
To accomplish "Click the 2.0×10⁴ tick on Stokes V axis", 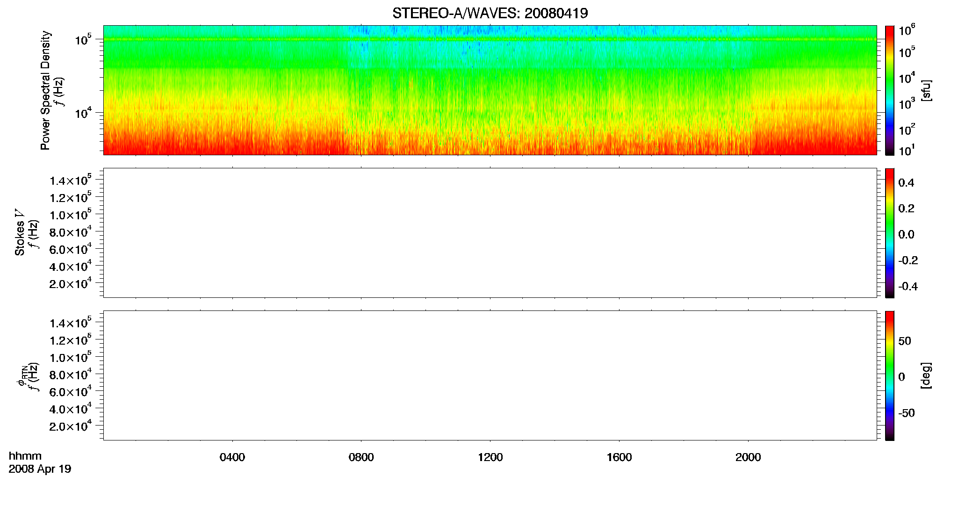I will 71,283.
